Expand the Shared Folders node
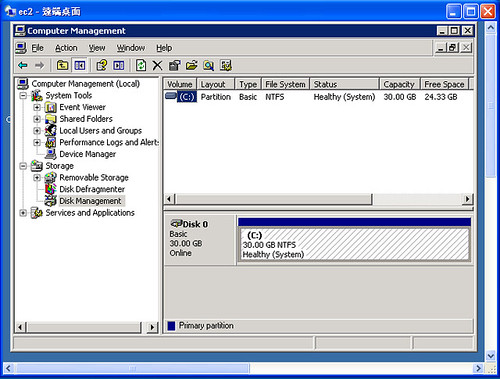The image size is (500, 379). [37, 119]
